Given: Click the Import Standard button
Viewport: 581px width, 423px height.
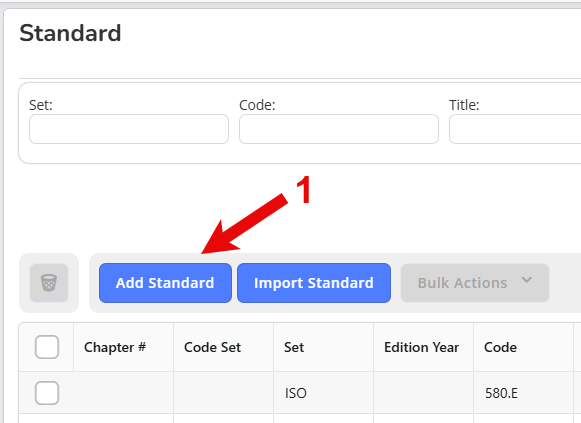Looking at the screenshot, I should pos(314,283).
